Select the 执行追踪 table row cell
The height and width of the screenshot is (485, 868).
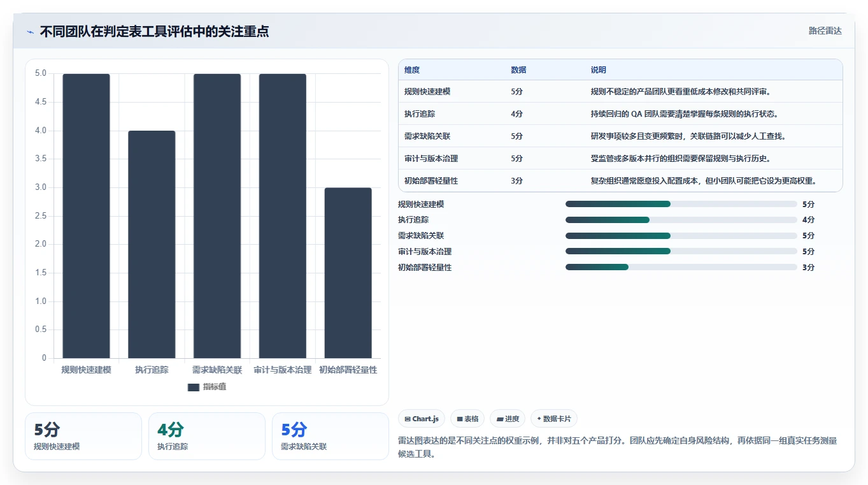[420, 114]
